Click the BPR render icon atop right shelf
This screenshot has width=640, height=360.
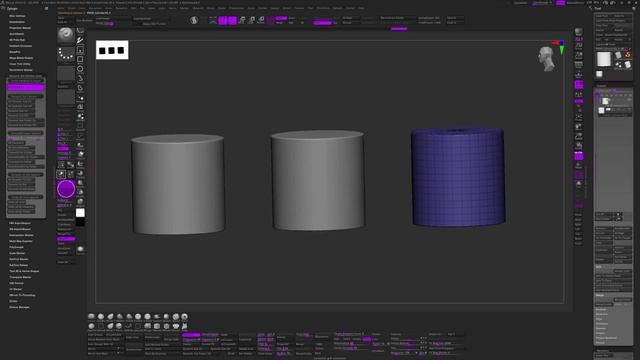coord(579,32)
